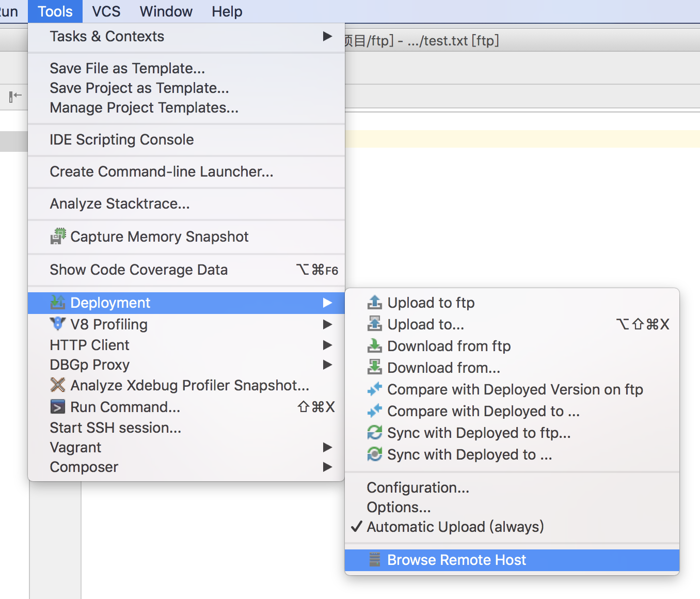Click the Xdebug Profiler Snapshot icon

(x=57, y=385)
